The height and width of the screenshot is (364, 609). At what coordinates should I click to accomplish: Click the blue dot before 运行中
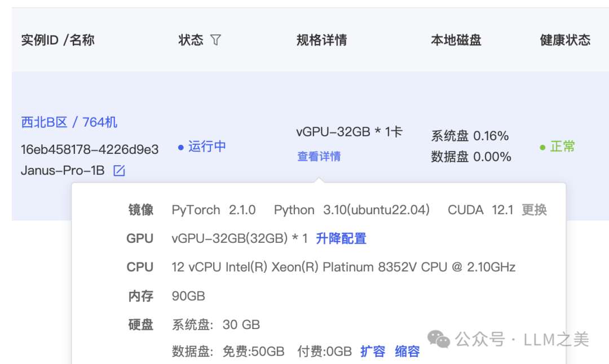(x=180, y=147)
